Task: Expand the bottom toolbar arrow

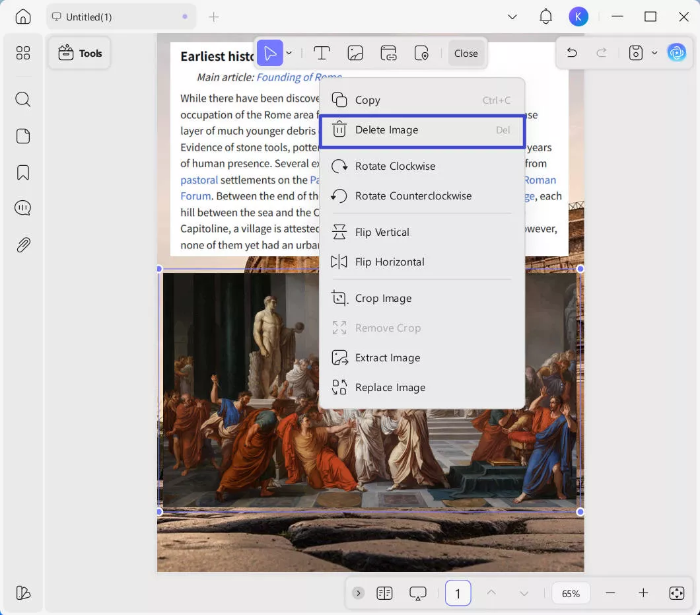Action: pyautogui.click(x=357, y=593)
